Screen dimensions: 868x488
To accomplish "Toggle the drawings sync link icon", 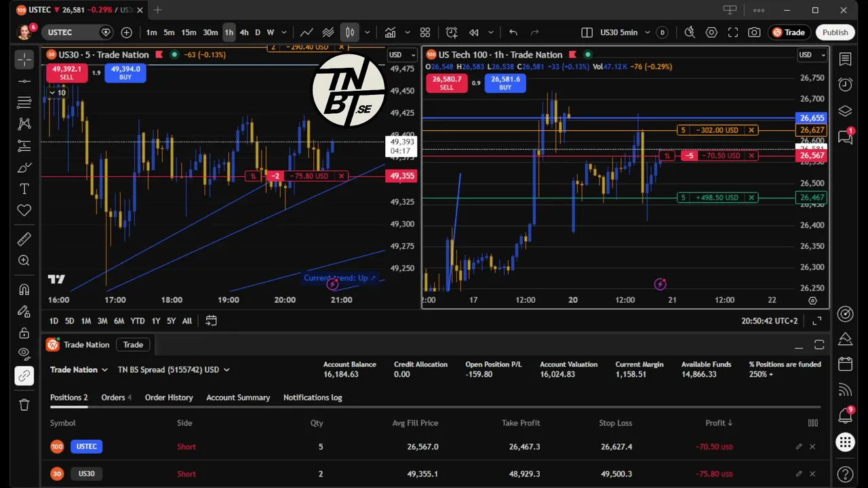I will (x=24, y=375).
